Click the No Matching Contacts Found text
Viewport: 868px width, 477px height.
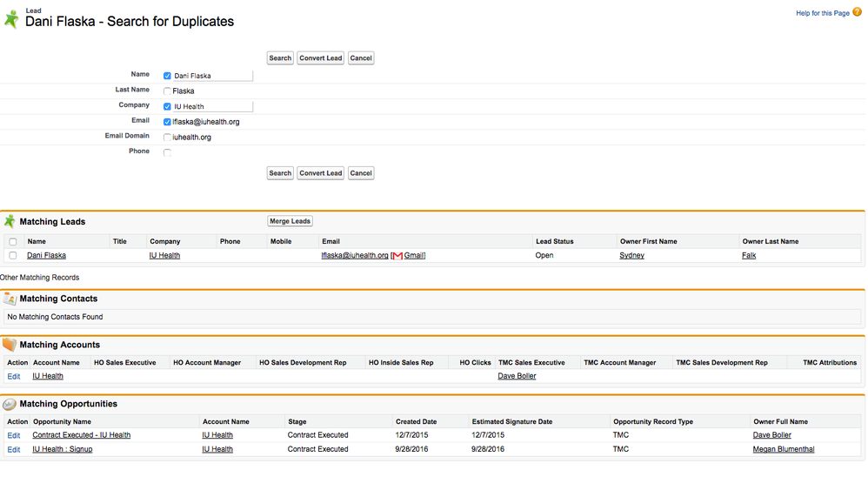click(56, 317)
